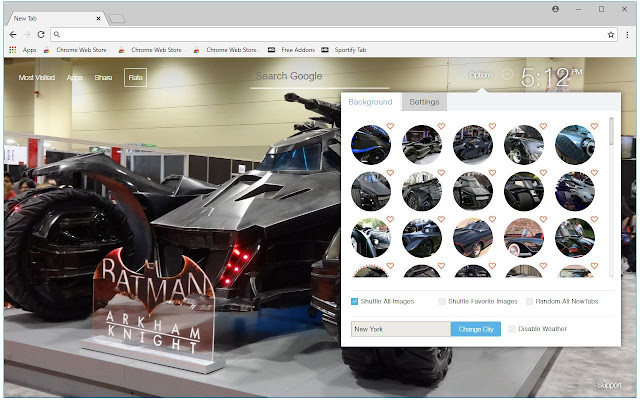
Task: Open the Apps menu on the new tab page
Action: pyautogui.click(x=74, y=78)
